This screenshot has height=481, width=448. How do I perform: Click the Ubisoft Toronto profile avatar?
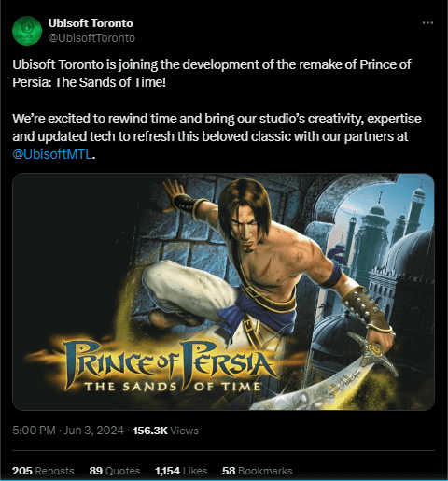[27, 31]
